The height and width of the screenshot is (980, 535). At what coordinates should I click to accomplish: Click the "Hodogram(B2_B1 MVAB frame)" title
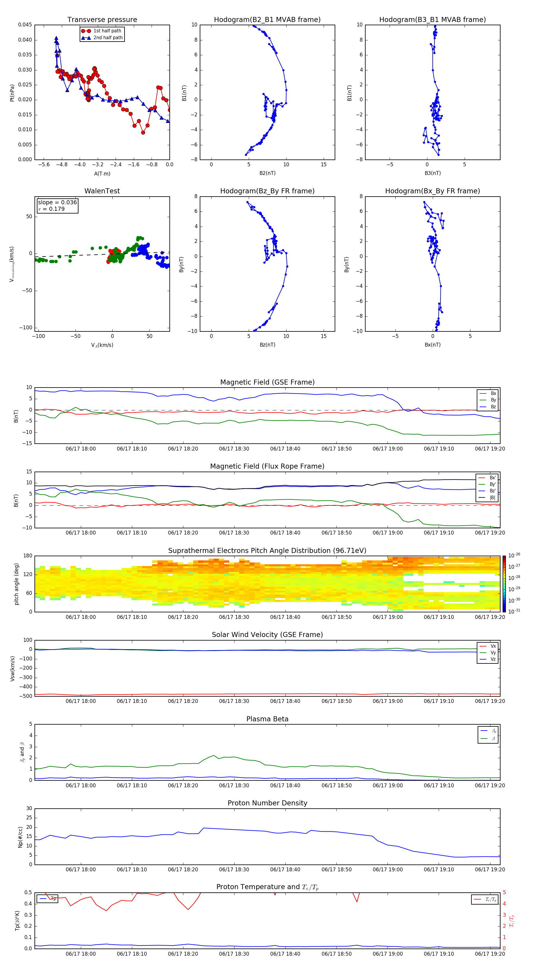coord(267,20)
